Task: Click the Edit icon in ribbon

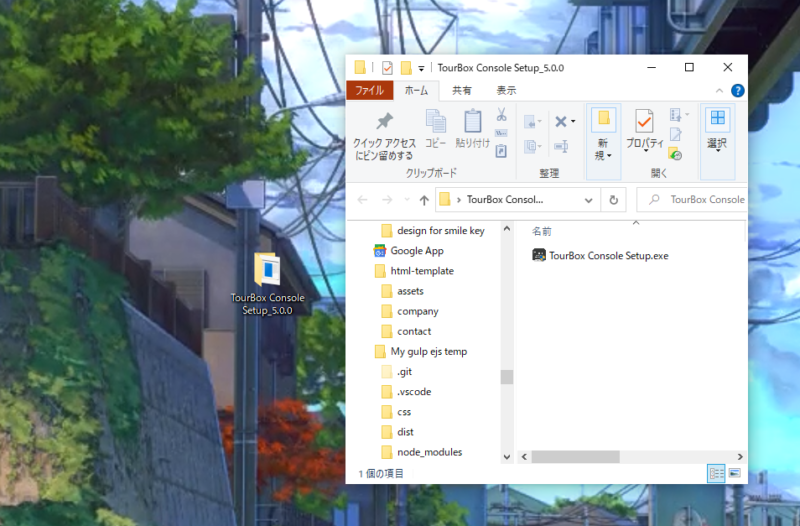Action: click(676, 134)
